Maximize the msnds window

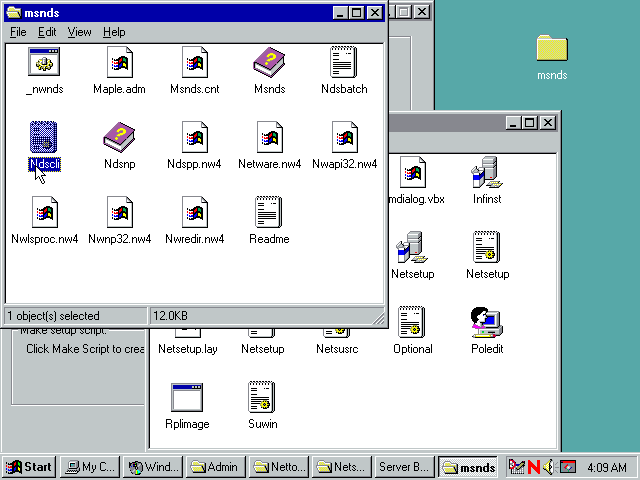coord(356,13)
